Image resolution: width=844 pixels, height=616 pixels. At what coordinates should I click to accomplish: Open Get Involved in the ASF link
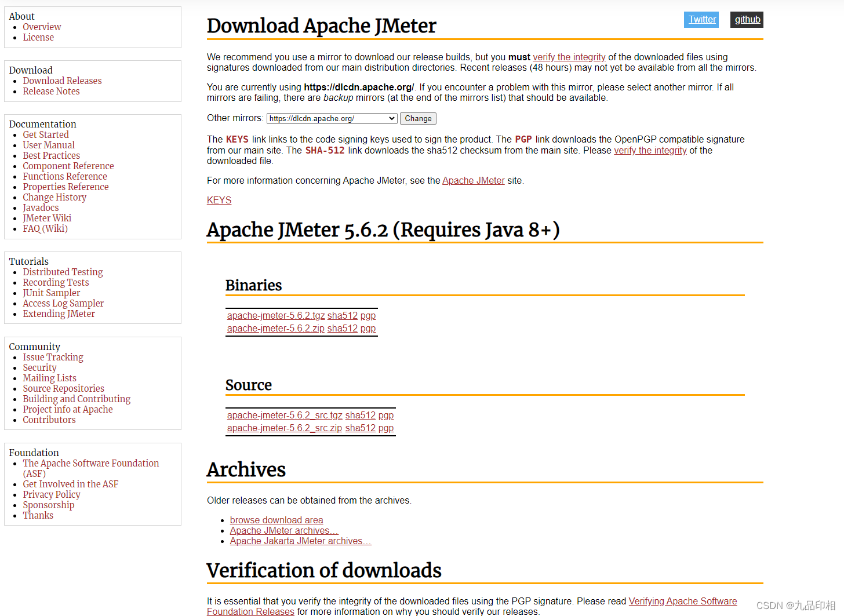click(x=70, y=484)
